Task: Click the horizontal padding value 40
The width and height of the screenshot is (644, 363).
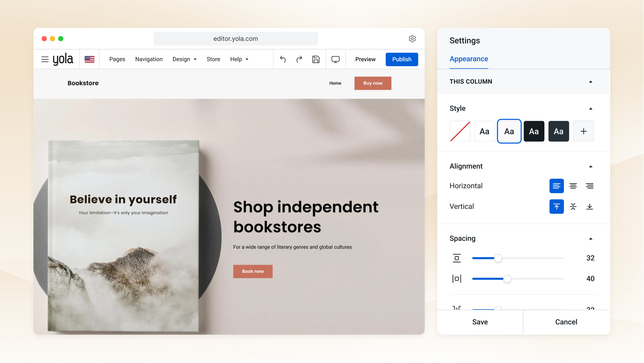Action: click(590, 279)
